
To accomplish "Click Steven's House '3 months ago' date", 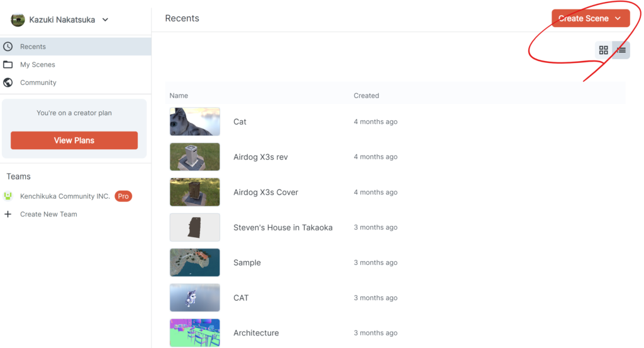I will (375, 227).
